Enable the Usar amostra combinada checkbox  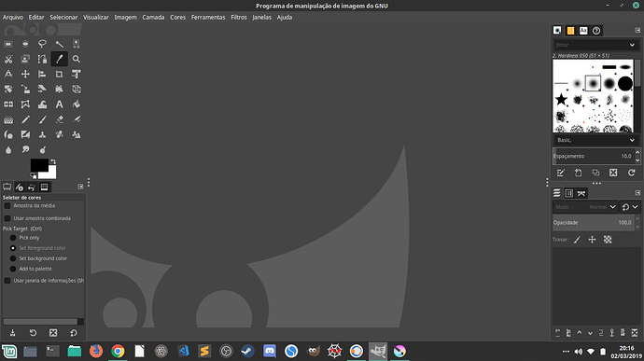tap(7, 218)
